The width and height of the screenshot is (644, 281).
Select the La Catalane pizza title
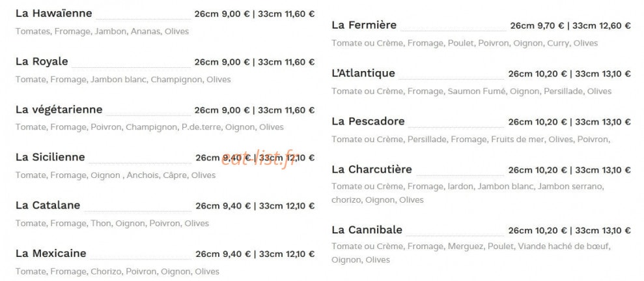click(48, 205)
